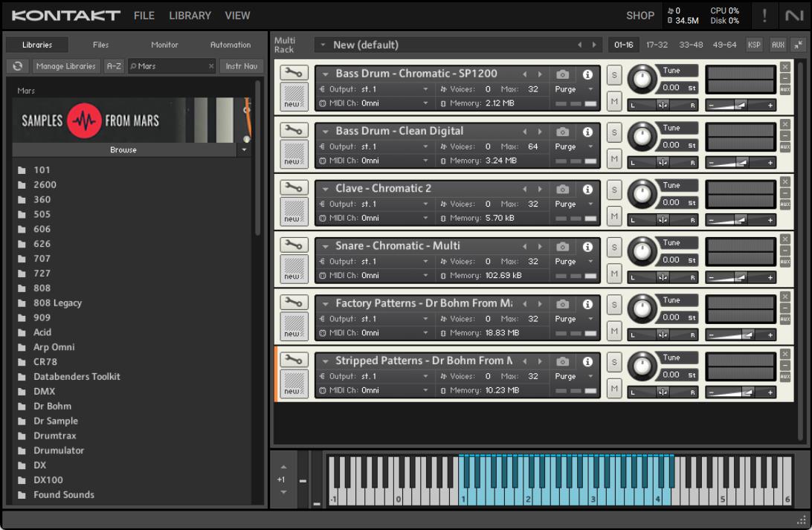Switch to the Automation tab

tap(231, 45)
